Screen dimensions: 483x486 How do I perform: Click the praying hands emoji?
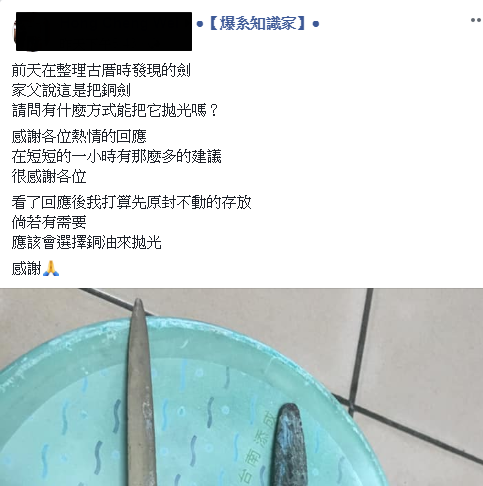(51, 268)
